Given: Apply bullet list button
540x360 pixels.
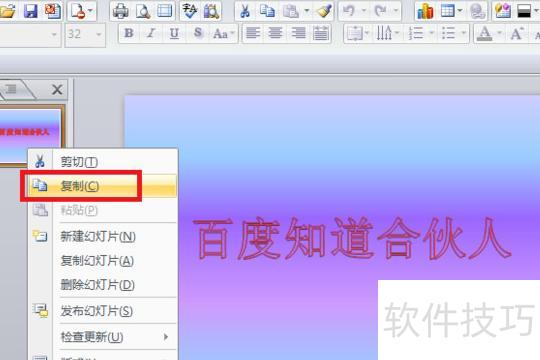Looking at the screenshot, I should point(448,33).
